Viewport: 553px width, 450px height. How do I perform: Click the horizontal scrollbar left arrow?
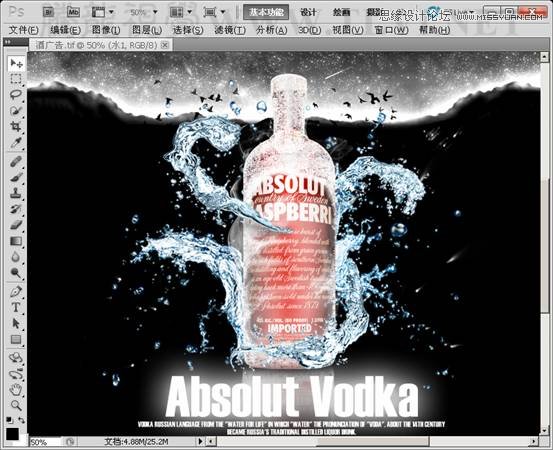(x=211, y=441)
